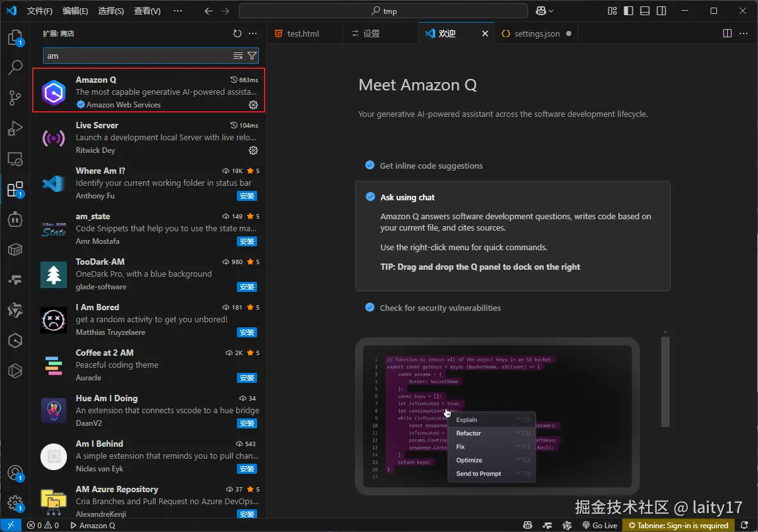Image resolution: width=758 pixels, height=532 pixels.
Task: Toggle Get inline code suggestions step
Action: click(370, 166)
